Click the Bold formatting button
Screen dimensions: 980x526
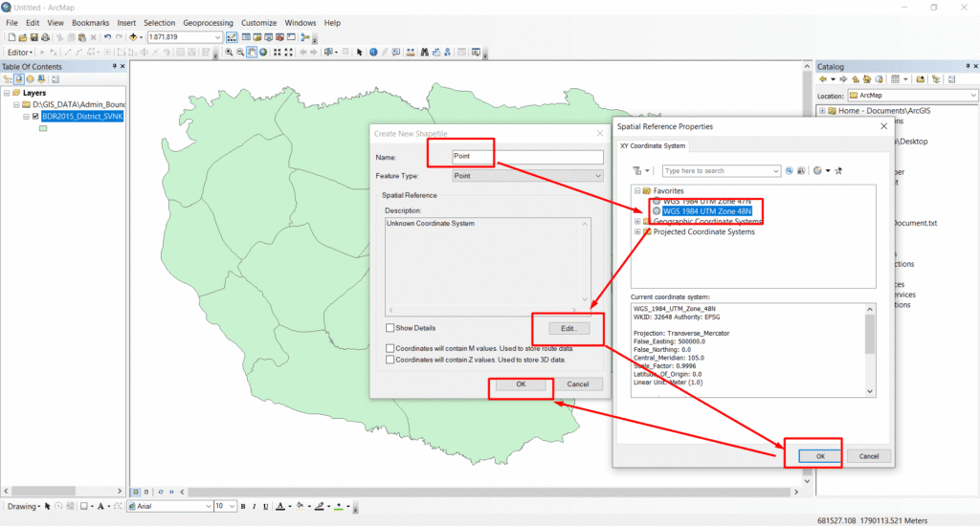[243, 507]
